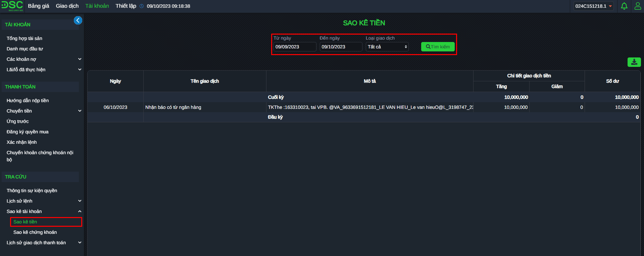Open account number 024C151218.1 dropdown

click(593, 6)
